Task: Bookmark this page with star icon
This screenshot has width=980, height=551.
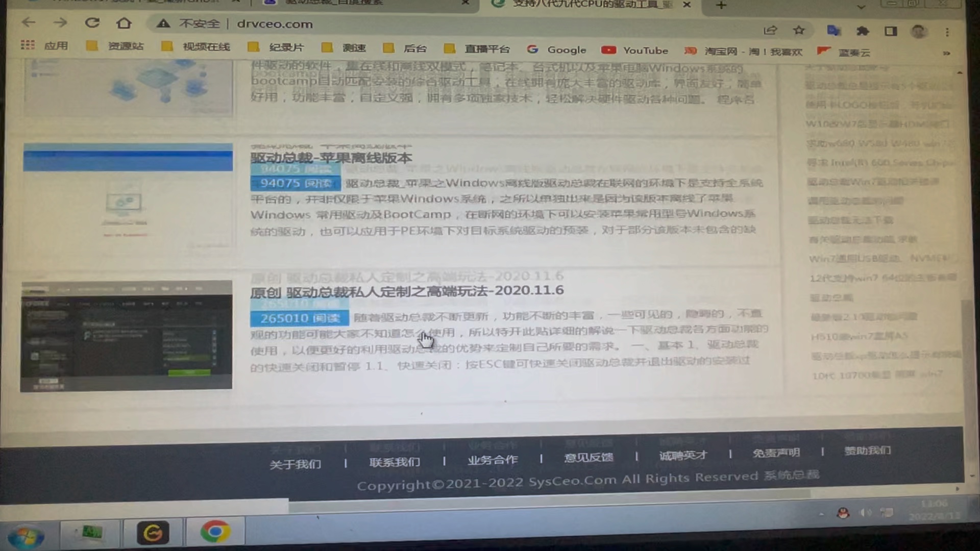Action: 799,31
